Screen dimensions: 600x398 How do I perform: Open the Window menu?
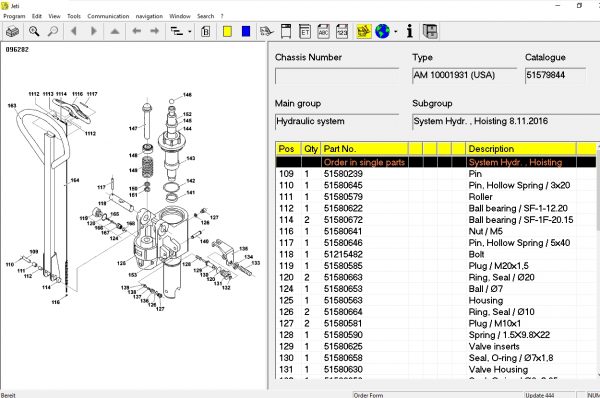(x=180, y=16)
